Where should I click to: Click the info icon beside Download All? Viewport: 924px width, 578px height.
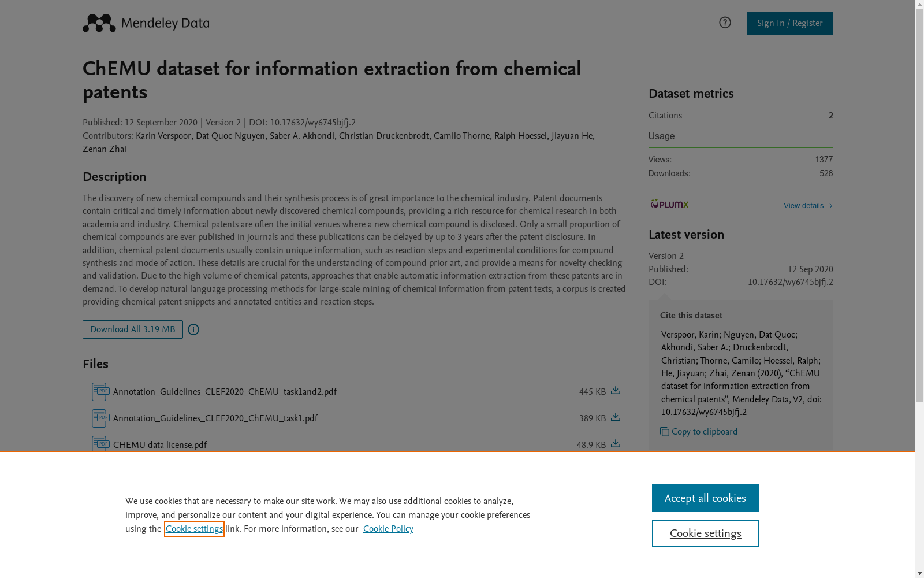[193, 329]
